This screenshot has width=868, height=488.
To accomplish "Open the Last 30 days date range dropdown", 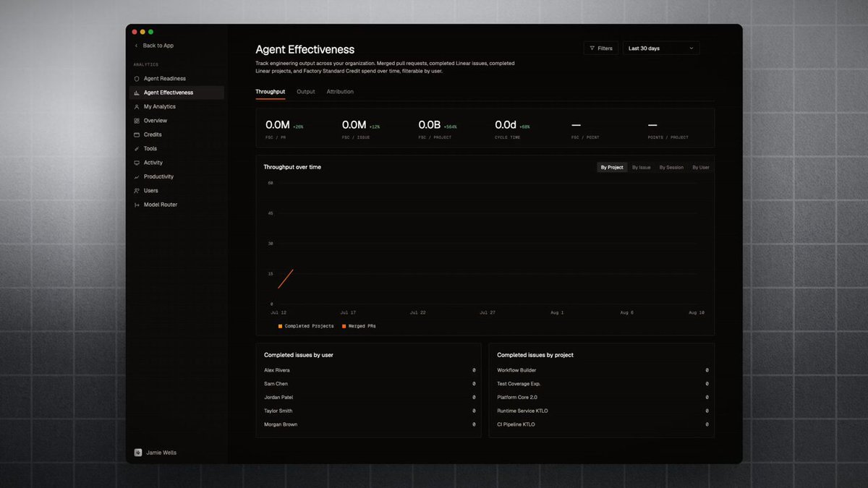I will click(x=661, y=48).
